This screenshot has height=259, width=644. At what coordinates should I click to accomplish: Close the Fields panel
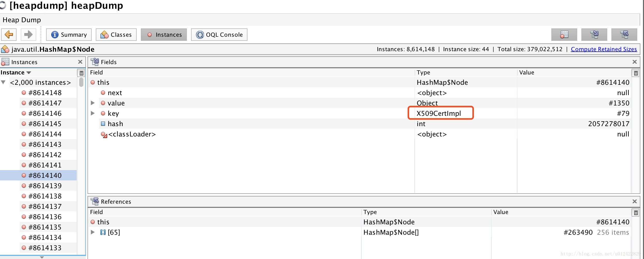pos(634,62)
